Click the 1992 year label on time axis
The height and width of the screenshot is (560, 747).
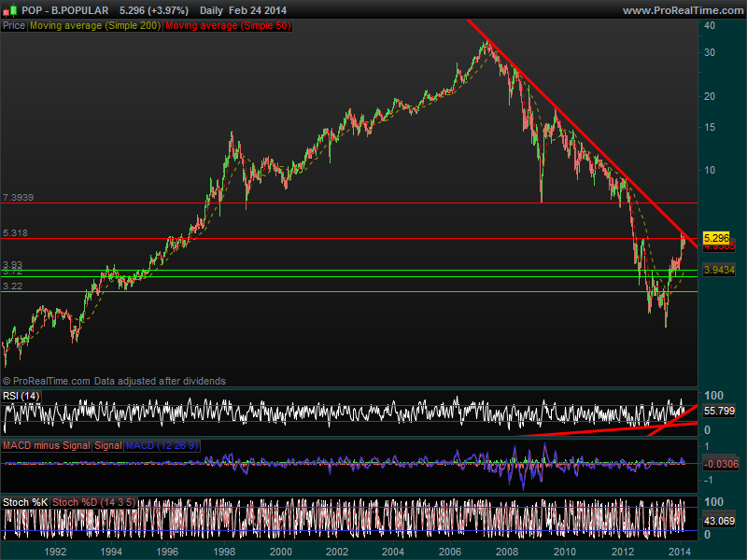55,552
